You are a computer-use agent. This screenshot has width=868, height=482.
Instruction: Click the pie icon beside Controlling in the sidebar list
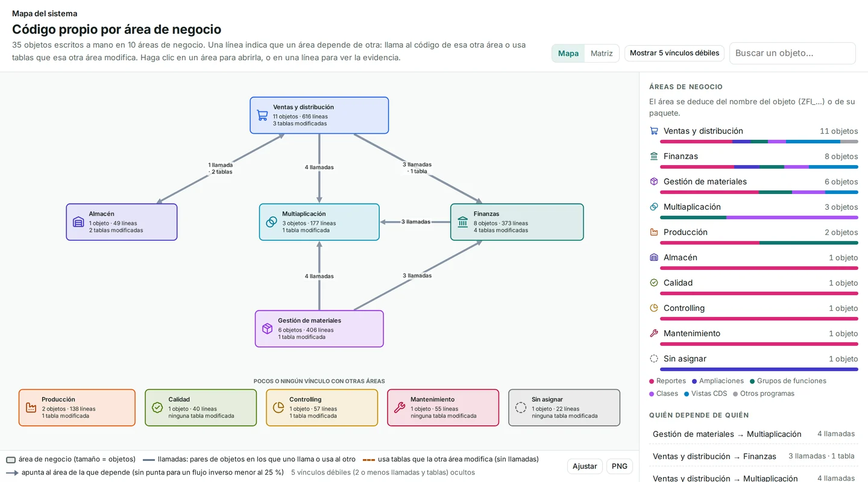pos(654,308)
